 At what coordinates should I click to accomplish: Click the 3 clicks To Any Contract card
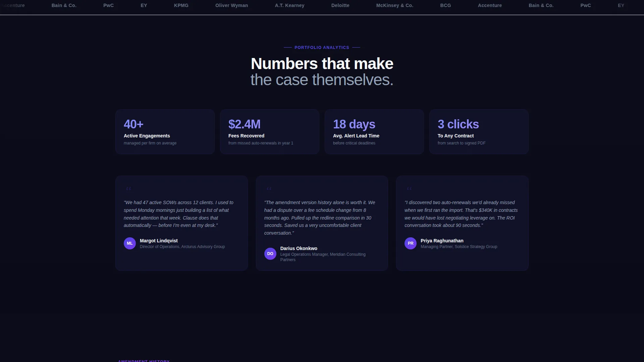[479, 132]
